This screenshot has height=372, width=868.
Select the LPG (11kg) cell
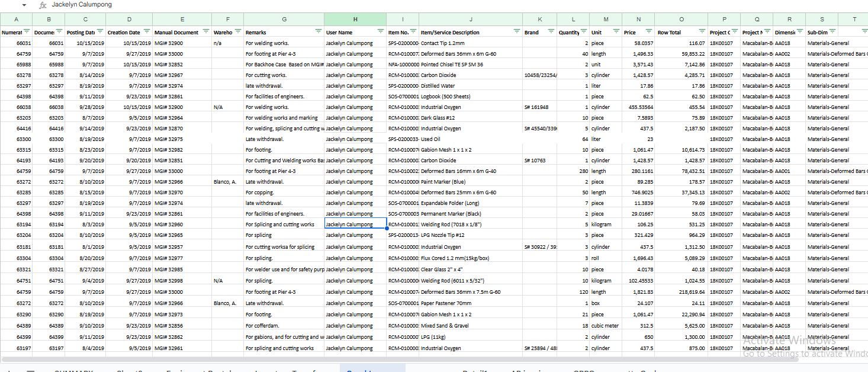point(471,337)
